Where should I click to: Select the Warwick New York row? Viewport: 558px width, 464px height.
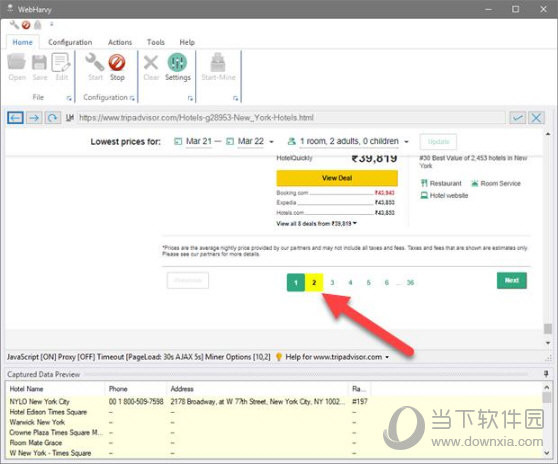click(274, 422)
